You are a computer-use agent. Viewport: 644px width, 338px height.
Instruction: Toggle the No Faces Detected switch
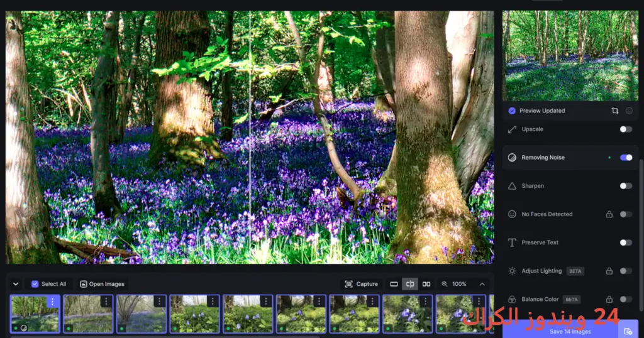(626, 214)
